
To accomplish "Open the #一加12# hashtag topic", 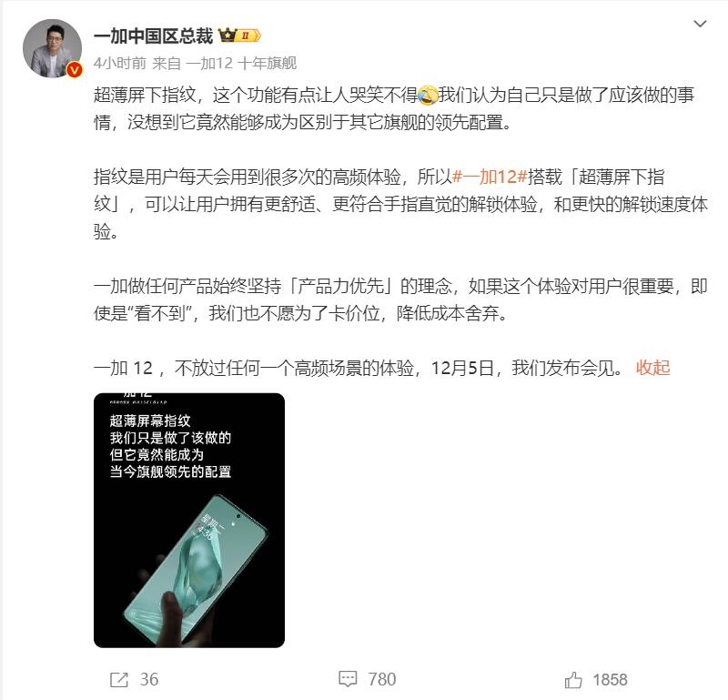I will coord(490,177).
